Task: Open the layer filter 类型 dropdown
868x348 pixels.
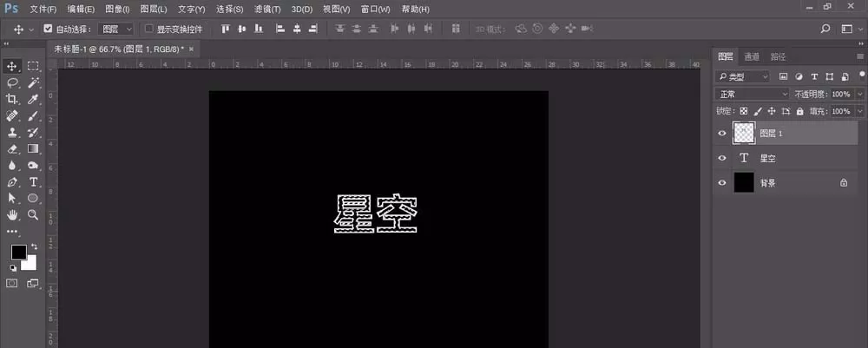Action: pyautogui.click(x=742, y=76)
